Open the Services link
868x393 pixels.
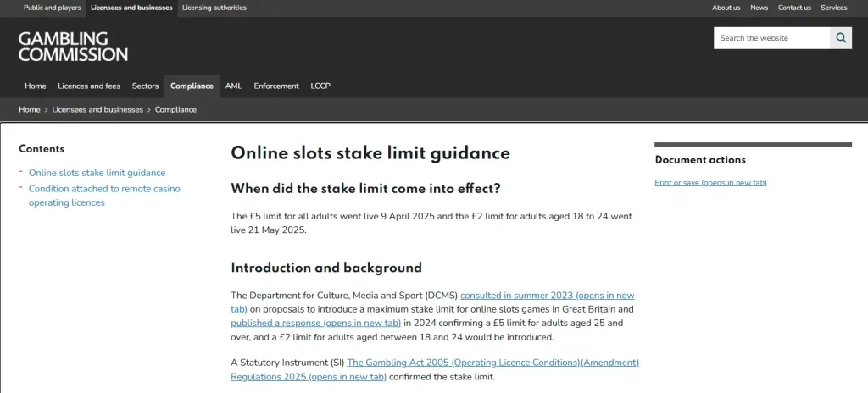[834, 8]
